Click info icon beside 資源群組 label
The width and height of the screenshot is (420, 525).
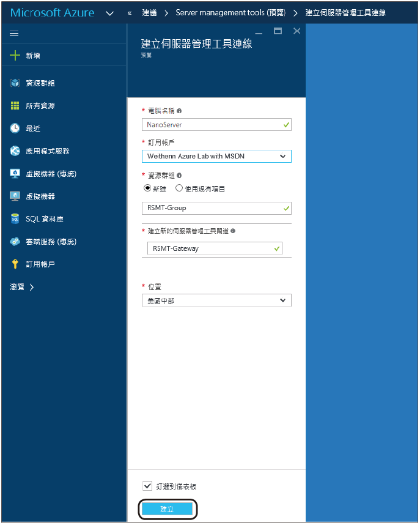tap(179, 176)
